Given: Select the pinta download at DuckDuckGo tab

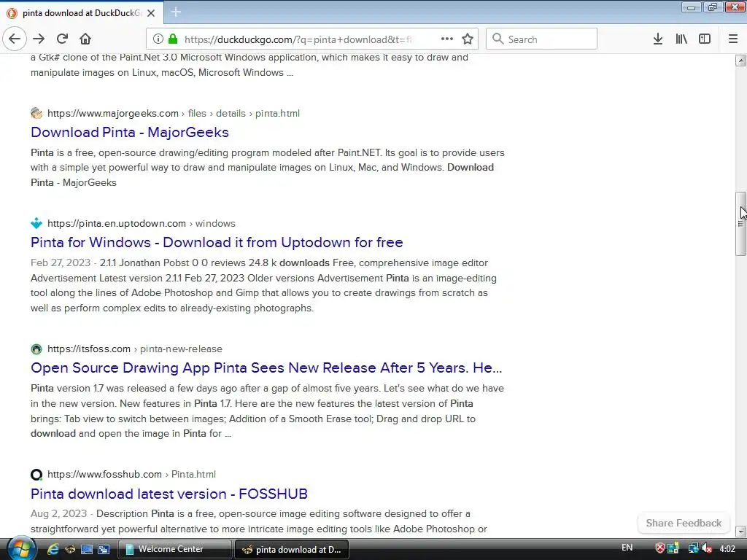Looking at the screenshot, I should click(81, 13).
